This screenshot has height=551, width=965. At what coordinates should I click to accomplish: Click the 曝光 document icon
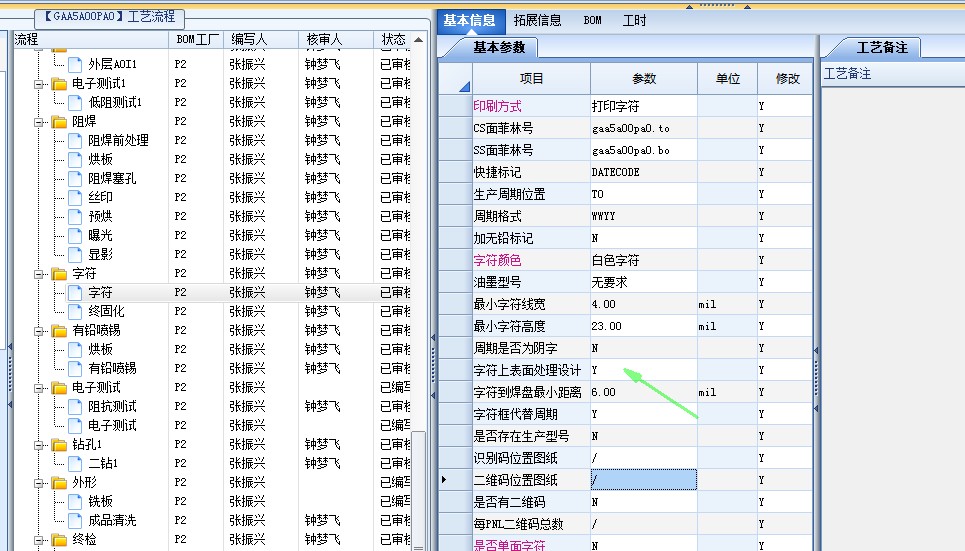click(x=75, y=236)
